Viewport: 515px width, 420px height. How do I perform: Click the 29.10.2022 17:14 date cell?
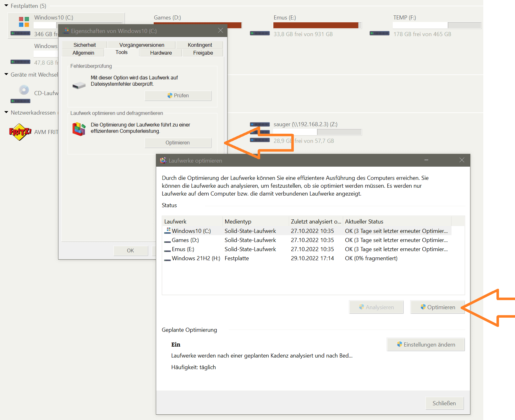[312, 258]
